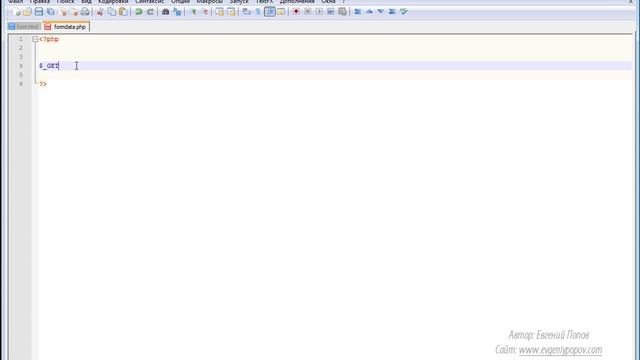
Task: Toggle synchronized vertical scrolling
Action: 220,12
